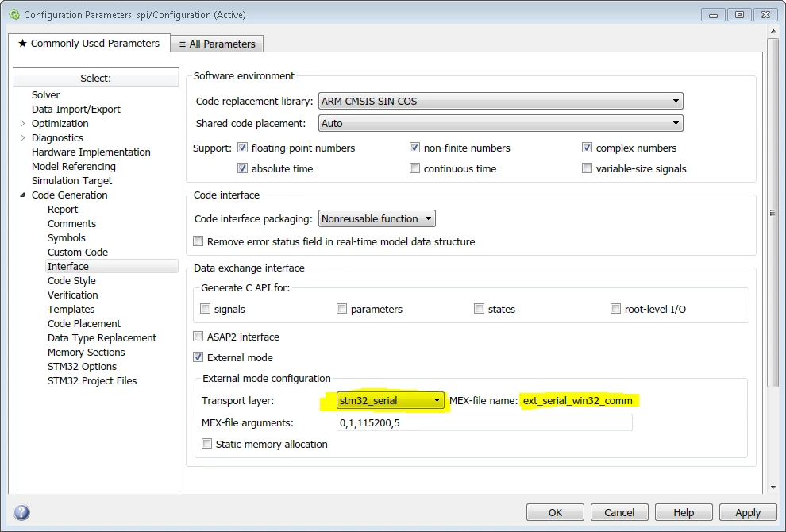Check Remove error status field option
Viewport: 786px width, 532px height.
click(x=198, y=241)
